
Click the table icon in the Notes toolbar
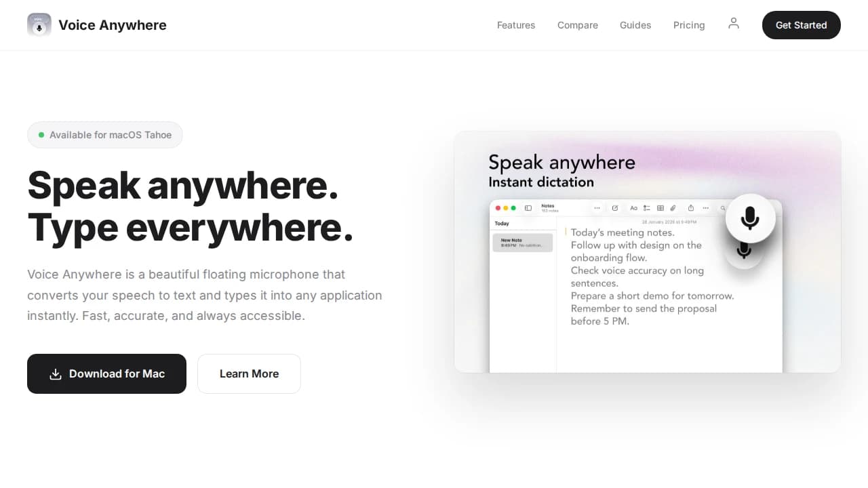tap(660, 207)
